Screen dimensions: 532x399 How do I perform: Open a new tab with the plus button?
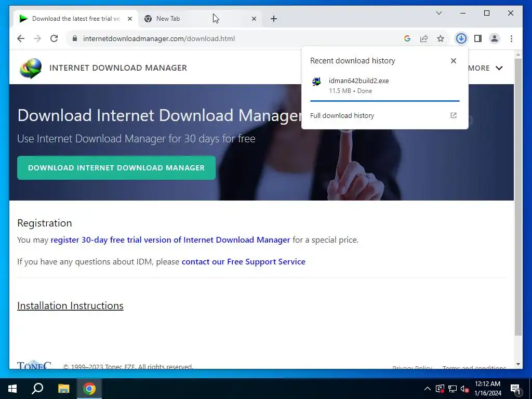[274, 19]
